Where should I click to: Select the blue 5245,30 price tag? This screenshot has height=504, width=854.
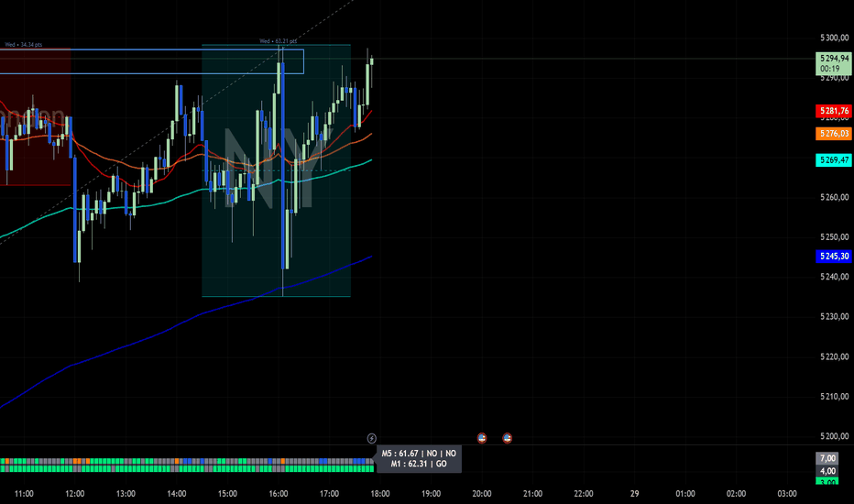834,256
